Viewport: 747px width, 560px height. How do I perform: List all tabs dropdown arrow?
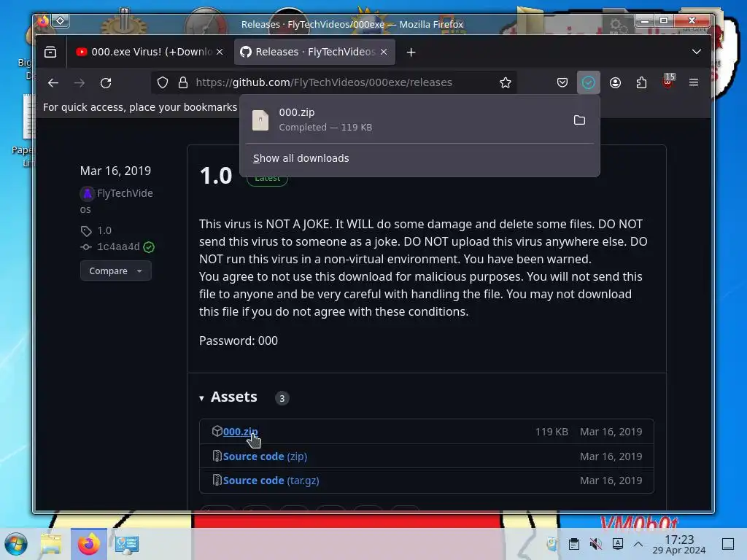pyautogui.click(x=697, y=52)
